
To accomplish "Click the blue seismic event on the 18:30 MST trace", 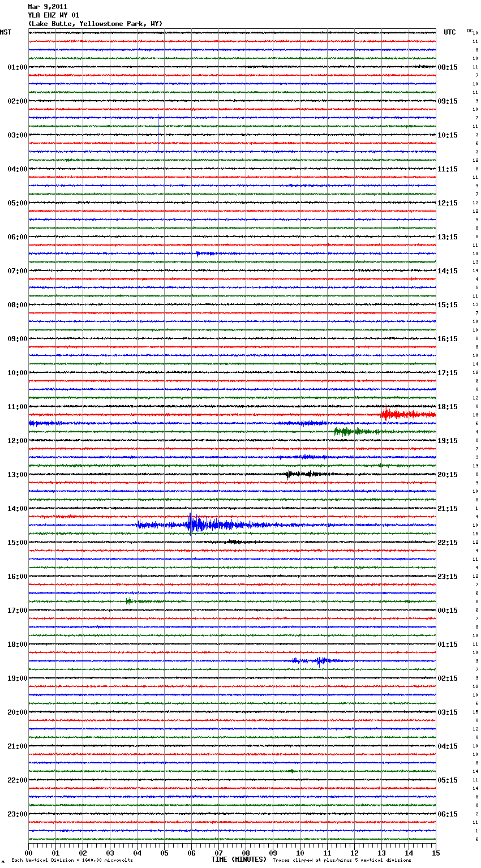I will (317, 660).
